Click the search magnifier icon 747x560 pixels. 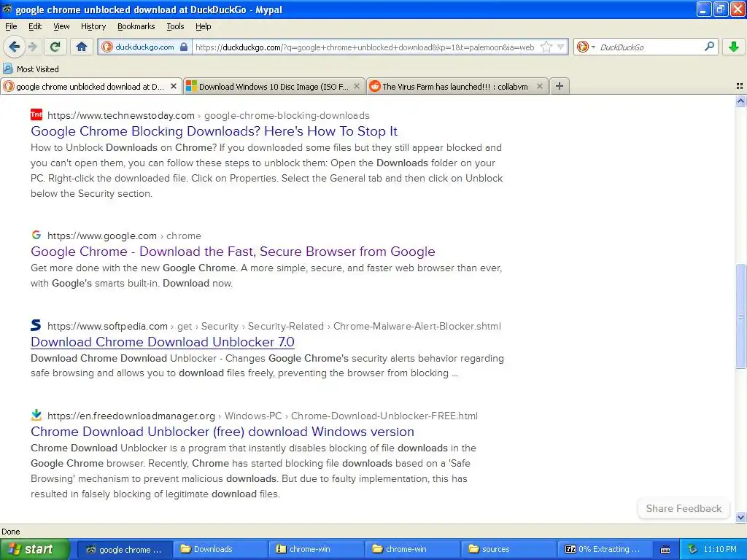click(x=709, y=47)
